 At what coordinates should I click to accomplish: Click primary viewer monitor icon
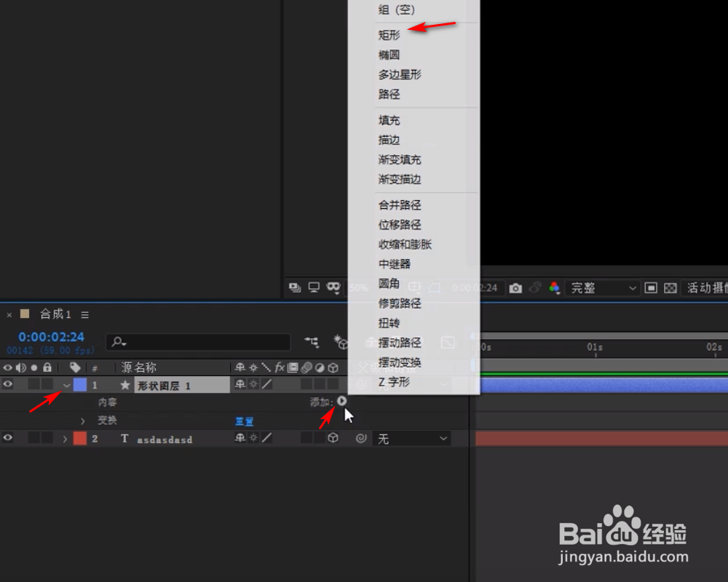(314, 288)
